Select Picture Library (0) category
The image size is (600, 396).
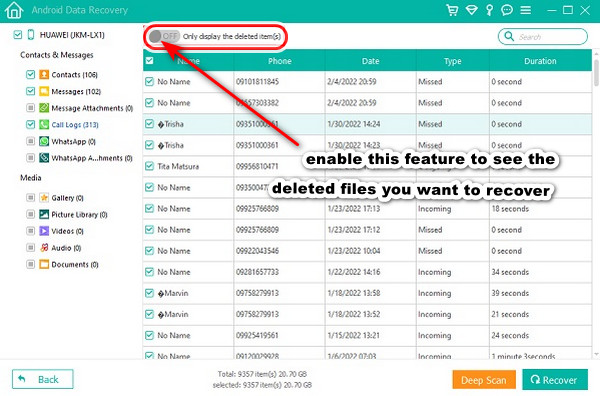point(79,215)
